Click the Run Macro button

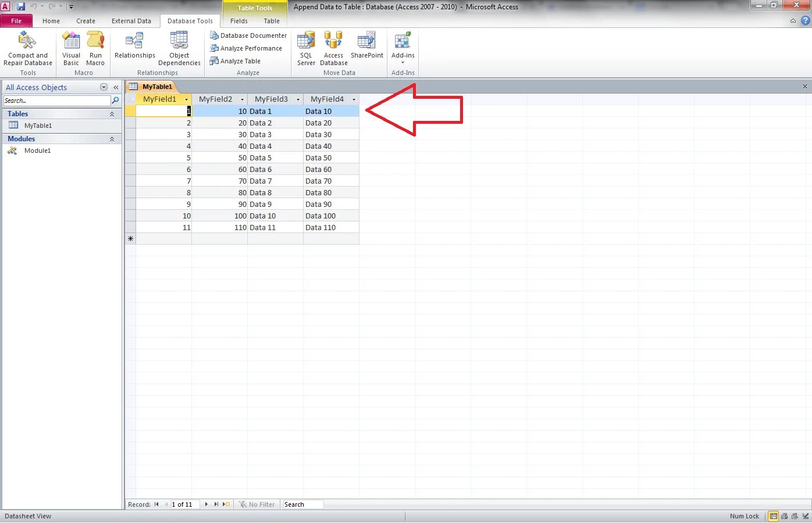[x=95, y=49]
